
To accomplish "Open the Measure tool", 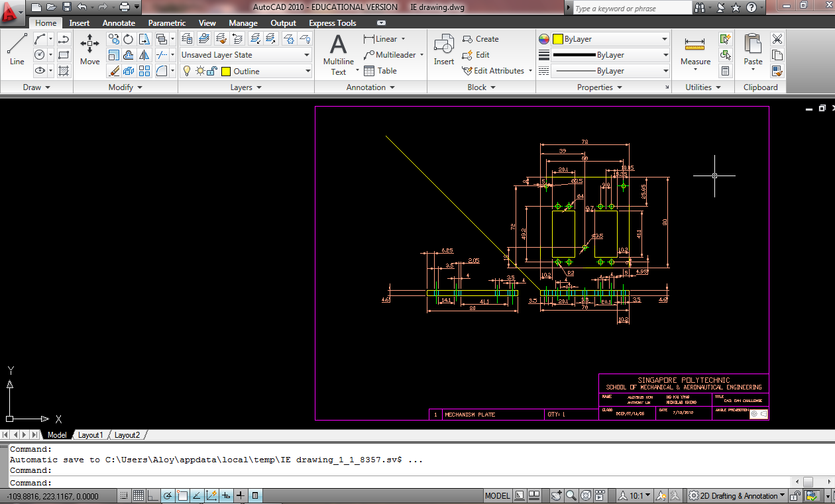I will coord(695,46).
